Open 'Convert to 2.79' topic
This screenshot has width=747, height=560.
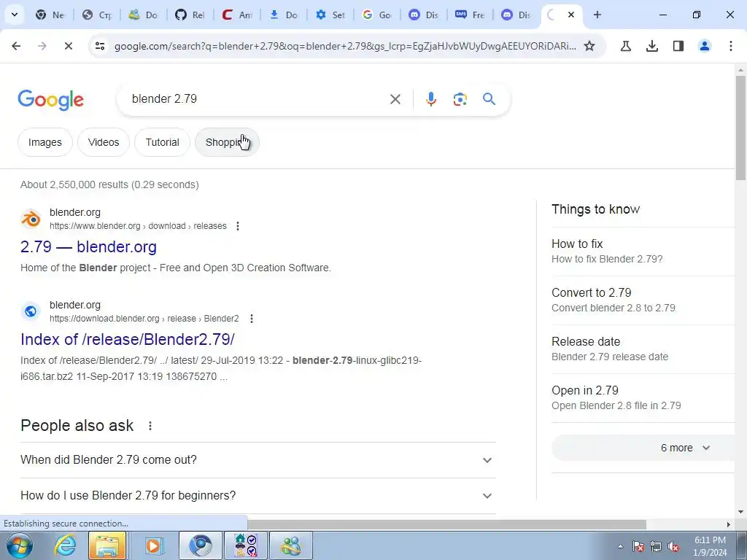pyautogui.click(x=643, y=300)
